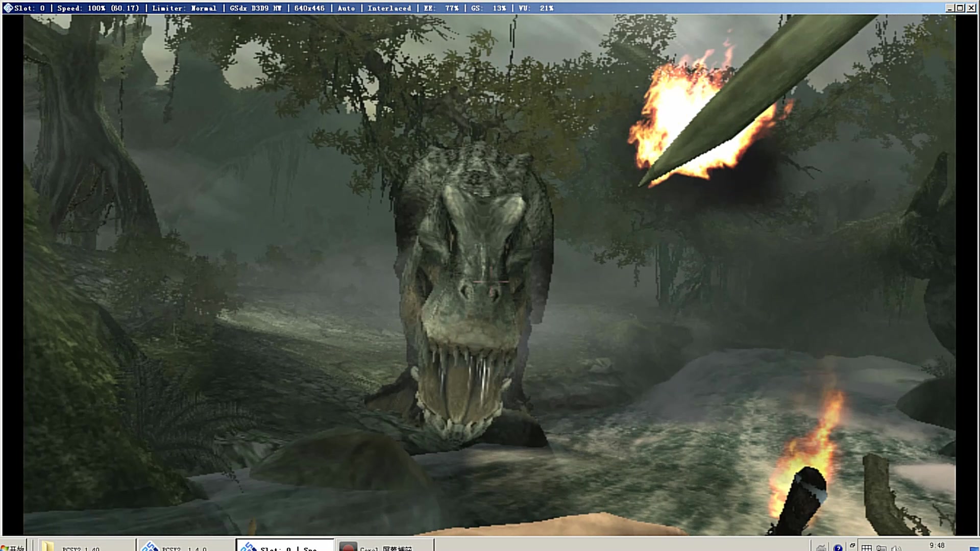Close the PCSX2 game window

pyautogui.click(x=971, y=8)
